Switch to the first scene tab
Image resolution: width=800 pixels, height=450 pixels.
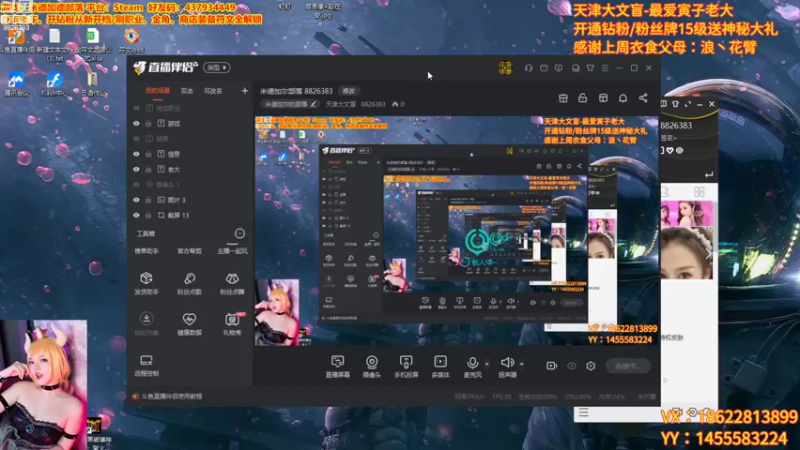(157, 91)
